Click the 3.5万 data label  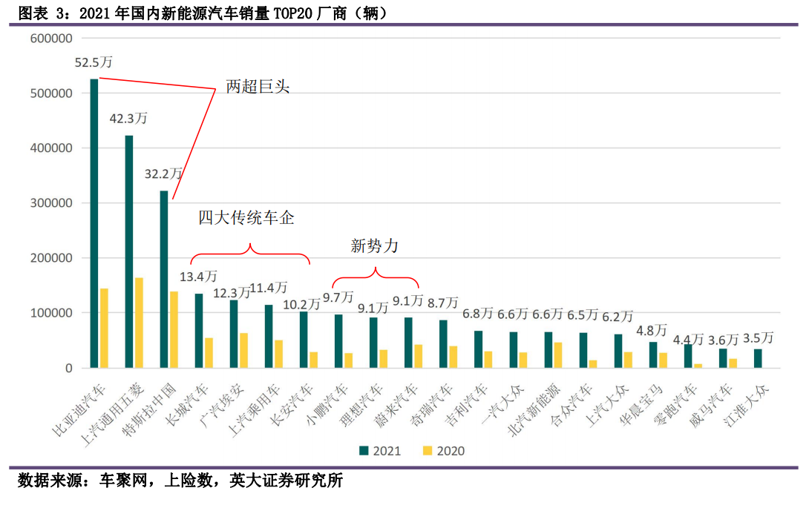(757, 337)
